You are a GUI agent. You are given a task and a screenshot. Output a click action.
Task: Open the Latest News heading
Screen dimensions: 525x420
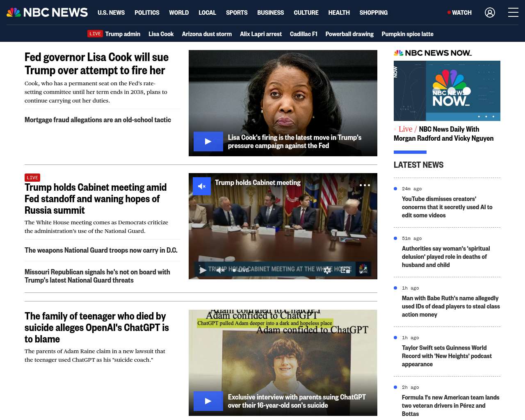pos(419,165)
